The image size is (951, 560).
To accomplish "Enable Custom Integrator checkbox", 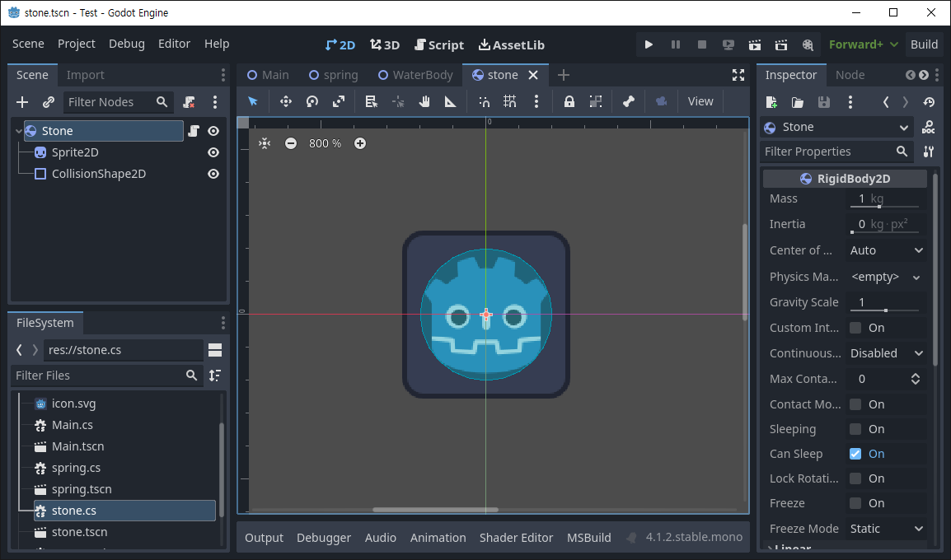I will (x=855, y=328).
